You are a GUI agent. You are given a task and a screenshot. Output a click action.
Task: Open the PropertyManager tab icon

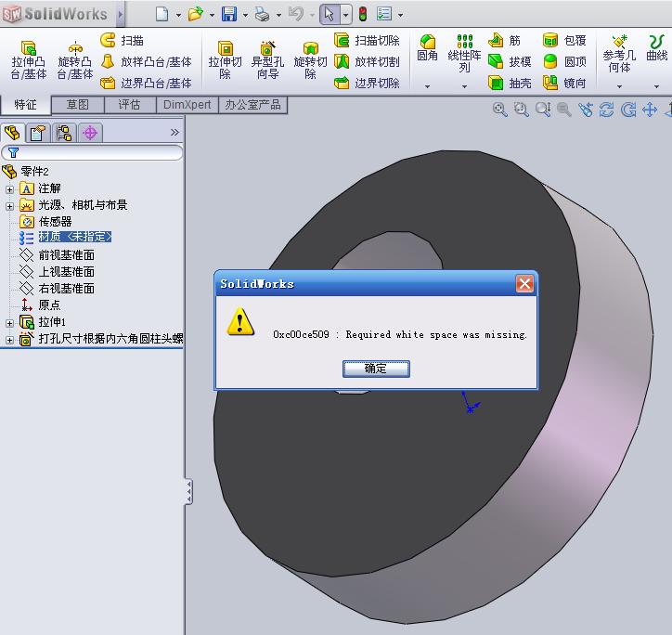38,133
